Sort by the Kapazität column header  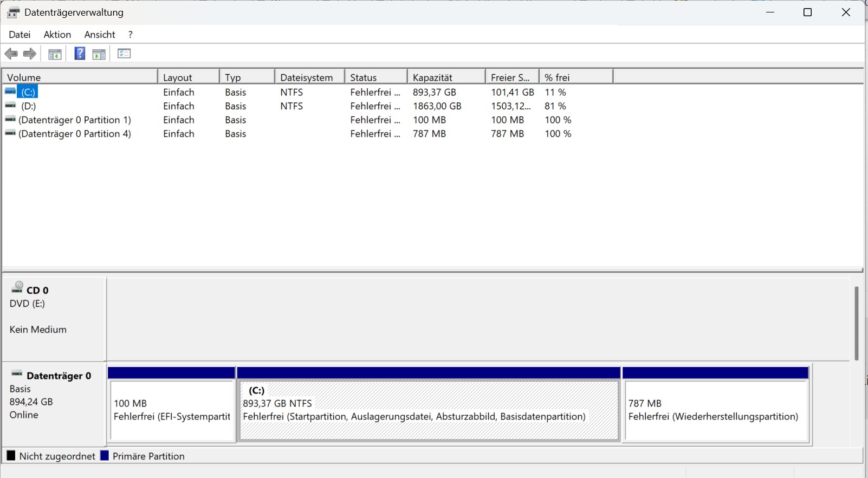pos(446,77)
